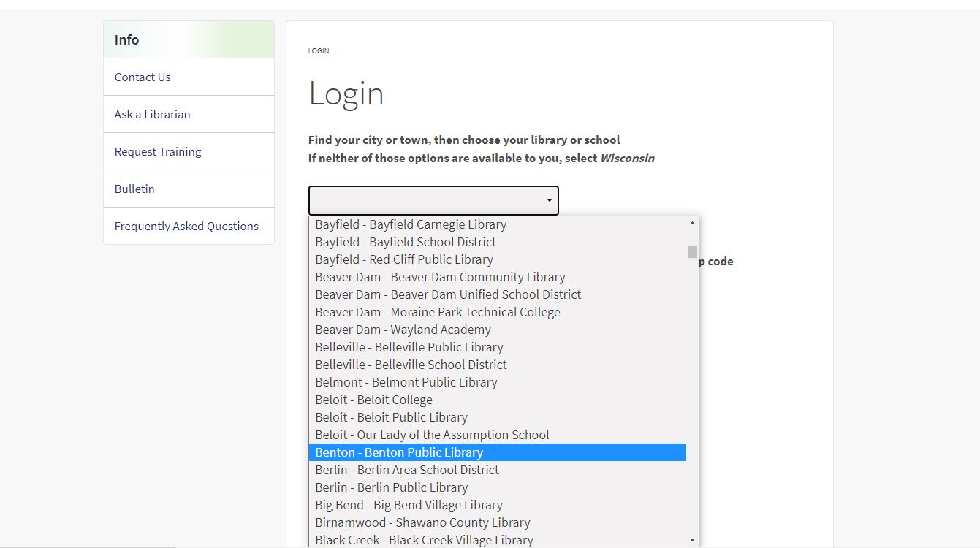Click the dropdown list scroll down arrow
This screenshot has height=548, width=980.
click(x=692, y=540)
